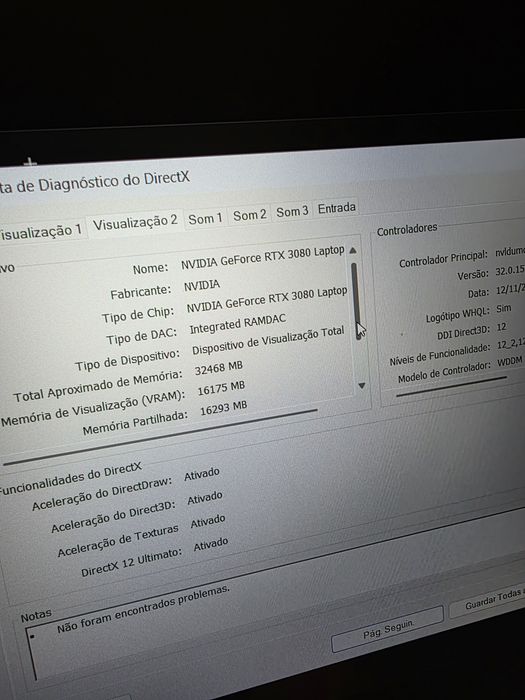Viewport: 525px width, 700px height.
Task: Click the Logótipo WHQL value Sim
Action: click(504, 308)
